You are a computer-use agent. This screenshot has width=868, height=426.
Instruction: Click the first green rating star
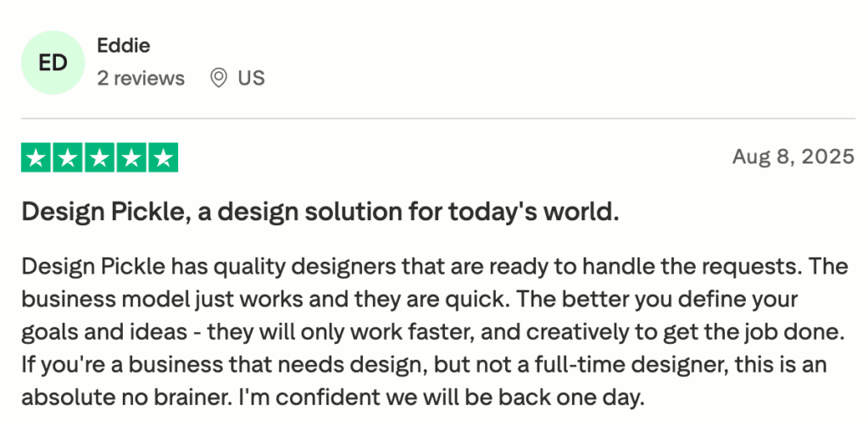point(36,158)
